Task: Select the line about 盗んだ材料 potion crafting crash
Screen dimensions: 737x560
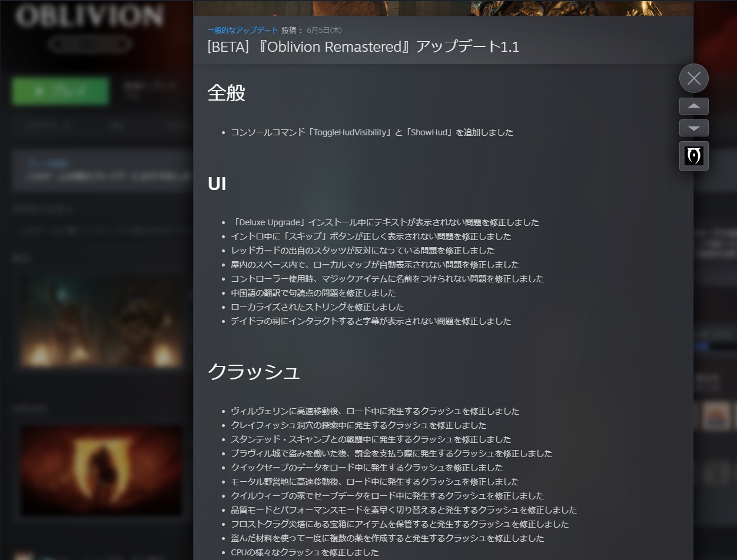Action: pyautogui.click(x=387, y=538)
